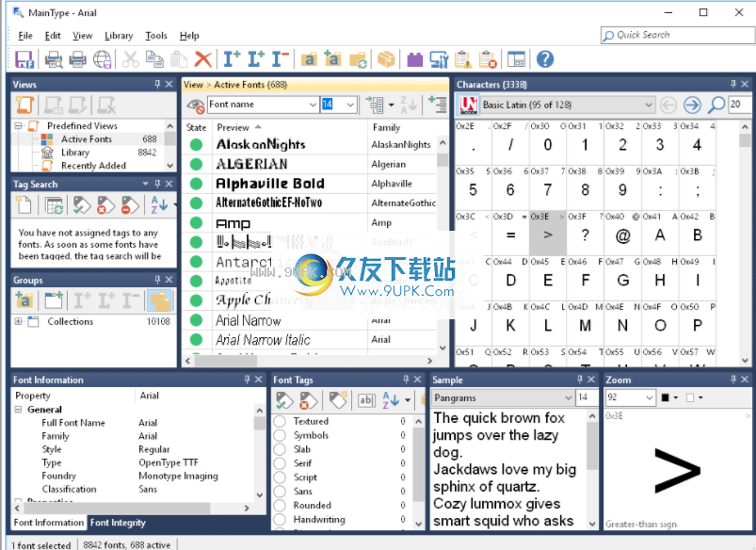This screenshot has width=756, height=550.
Task: Open the preview size 14 dropdown
Action: (350, 105)
